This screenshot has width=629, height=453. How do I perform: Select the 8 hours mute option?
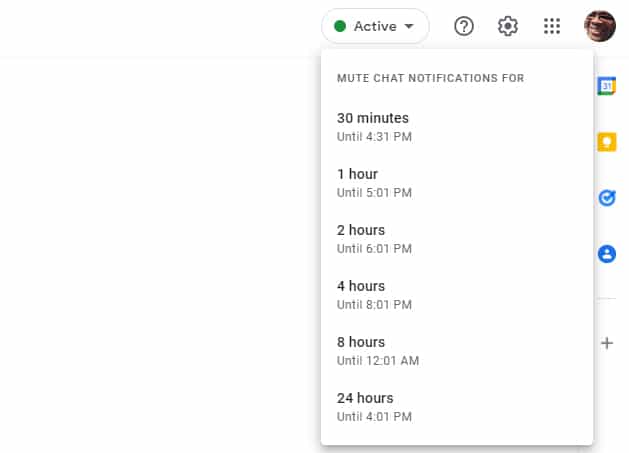(457, 351)
